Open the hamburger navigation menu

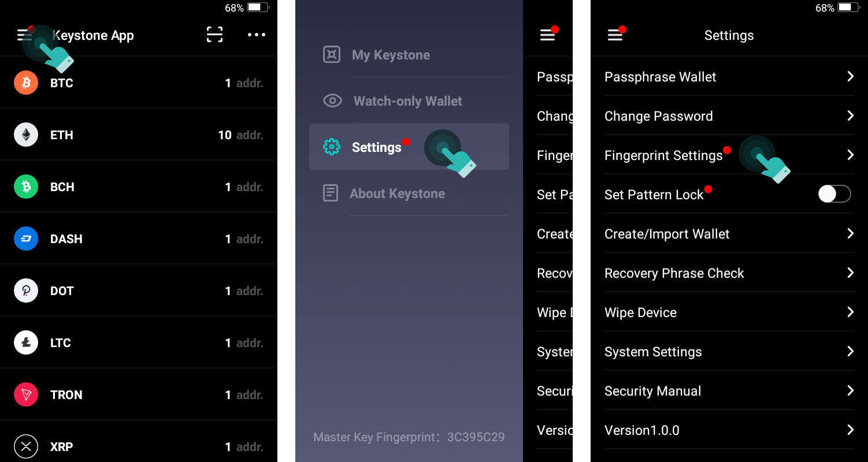(x=23, y=35)
